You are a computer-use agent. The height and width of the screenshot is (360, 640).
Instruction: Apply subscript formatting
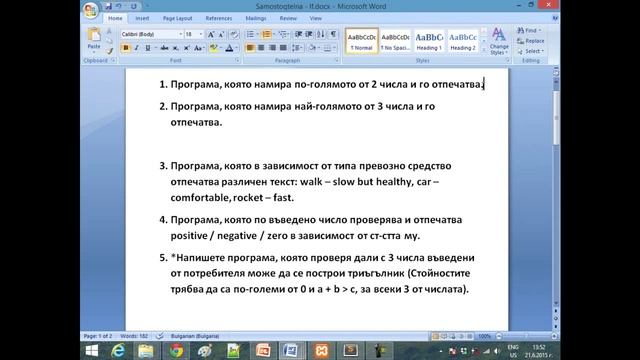[x=176, y=48]
